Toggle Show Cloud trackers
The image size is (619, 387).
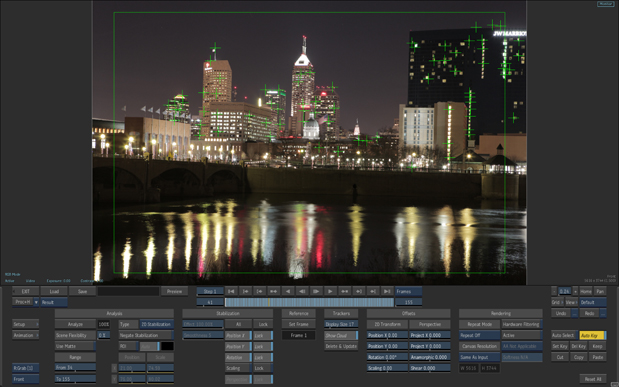coord(341,335)
